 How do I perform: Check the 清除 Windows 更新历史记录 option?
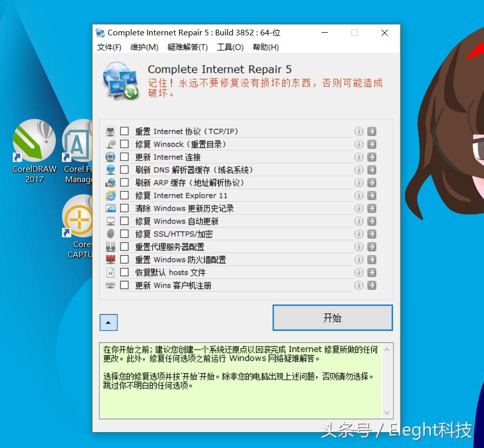click(x=124, y=208)
